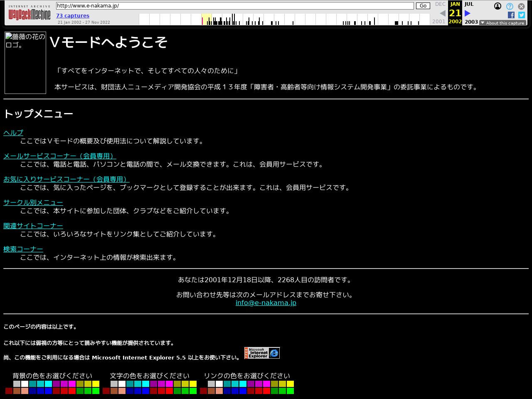Open the user account icon

click(498, 6)
